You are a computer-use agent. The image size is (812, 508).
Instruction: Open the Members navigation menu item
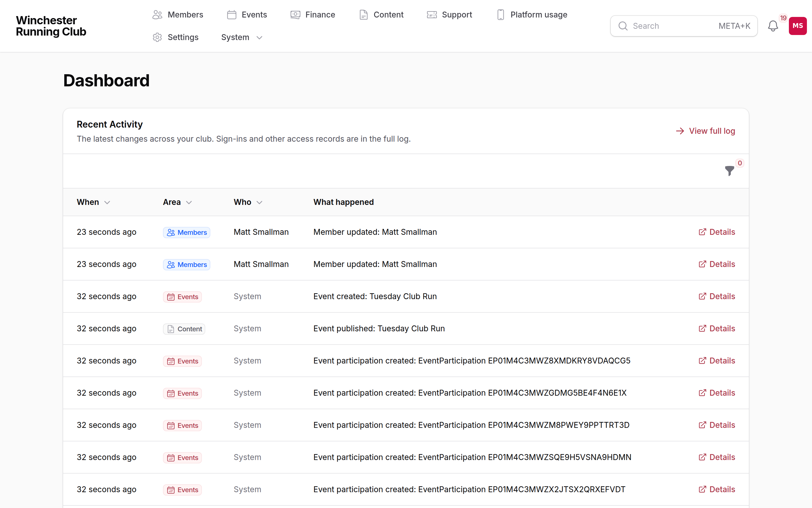pos(178,15)
